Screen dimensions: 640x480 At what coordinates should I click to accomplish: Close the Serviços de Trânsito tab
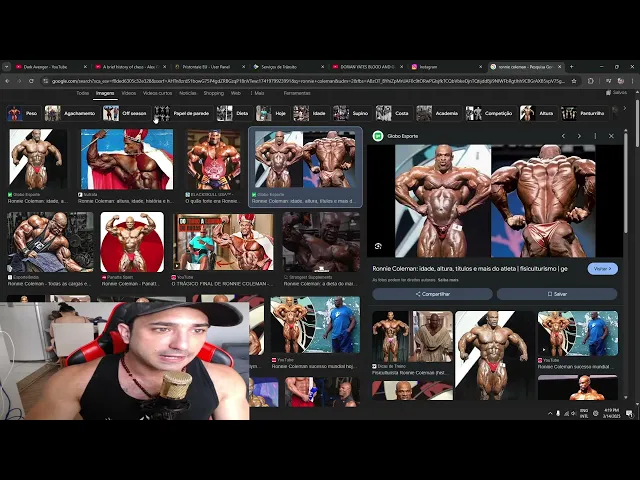[322, 67]
